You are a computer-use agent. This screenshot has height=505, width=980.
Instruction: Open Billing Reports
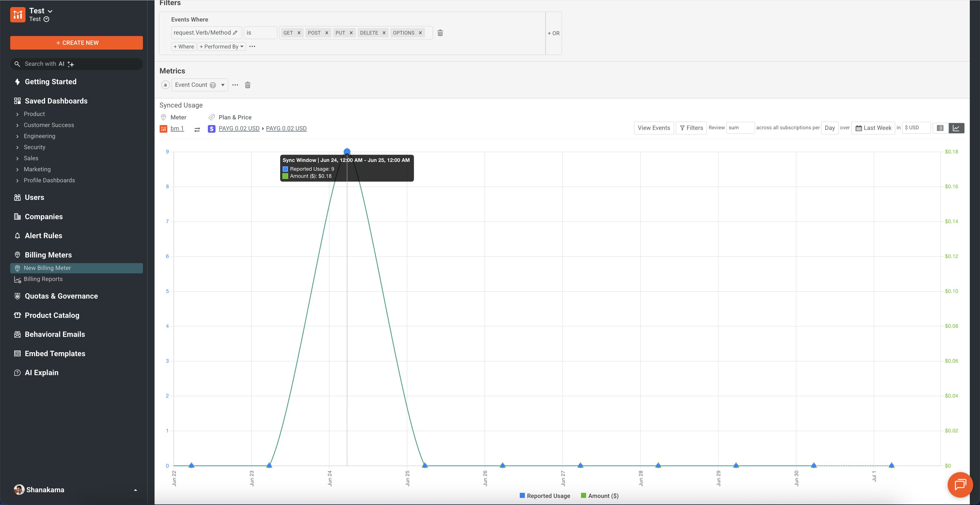click(43, 279)
